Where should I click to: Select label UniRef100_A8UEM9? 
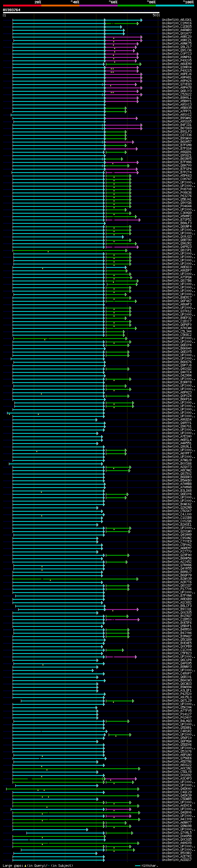(177, 64)
